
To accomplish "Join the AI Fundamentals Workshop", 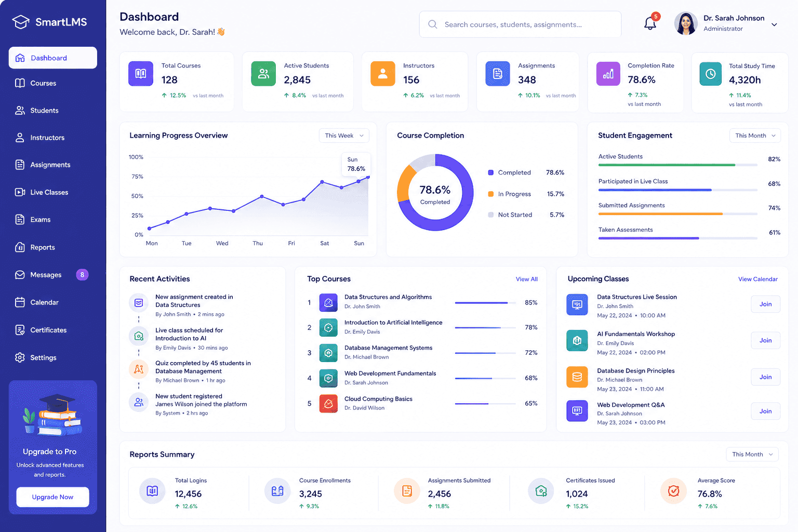I will [765, 340].
